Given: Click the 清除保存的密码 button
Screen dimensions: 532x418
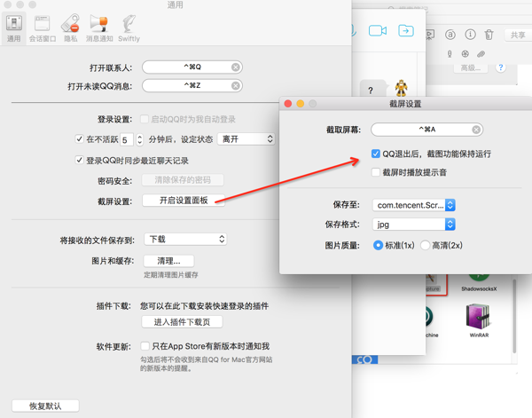Looking at the screenshot, I should pyautogui.click(x=183, y=179).
